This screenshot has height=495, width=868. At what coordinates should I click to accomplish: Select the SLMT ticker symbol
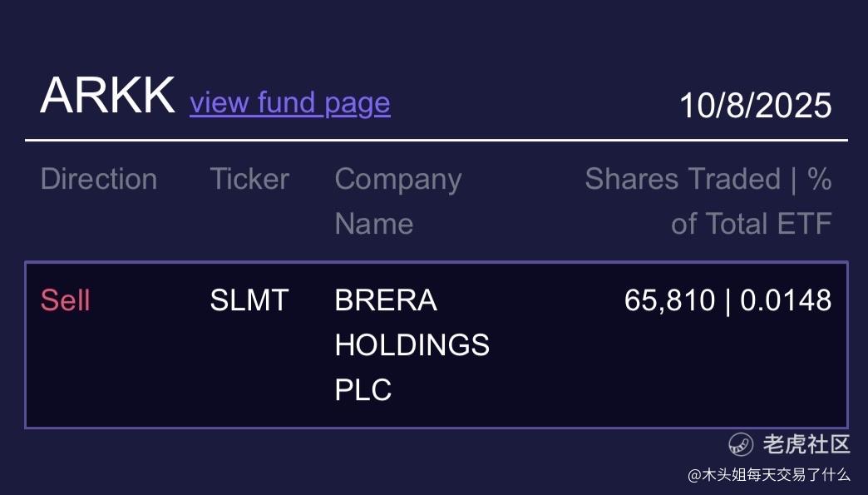(x=249, y=300)
